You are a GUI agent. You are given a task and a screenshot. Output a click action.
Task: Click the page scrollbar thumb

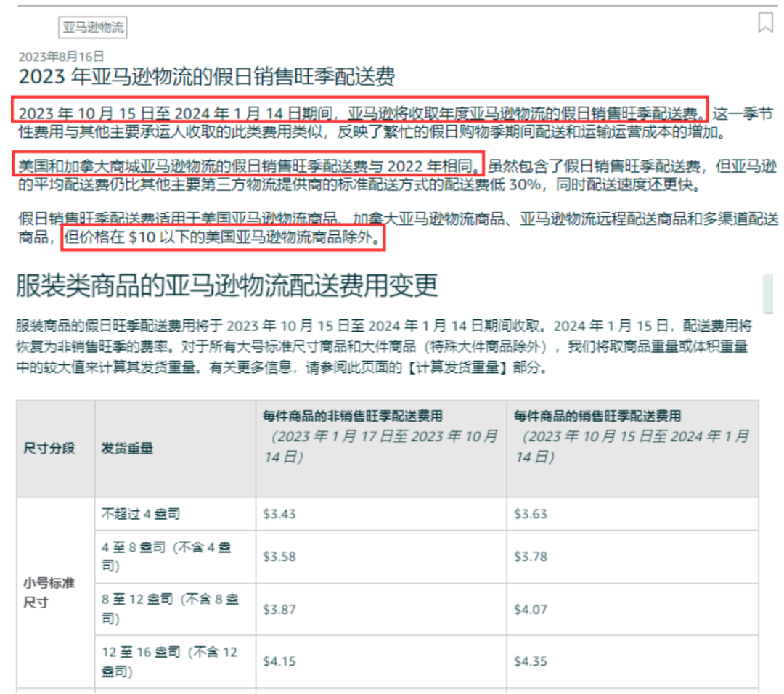pyautogui.click(x=767, y=293)
